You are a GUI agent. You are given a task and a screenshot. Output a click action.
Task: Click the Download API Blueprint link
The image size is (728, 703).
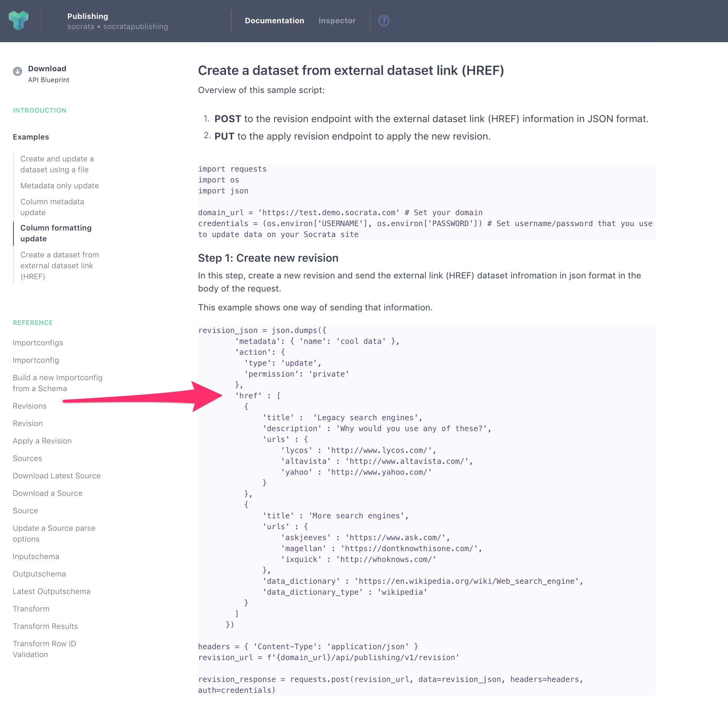click(x=48, y=73)
